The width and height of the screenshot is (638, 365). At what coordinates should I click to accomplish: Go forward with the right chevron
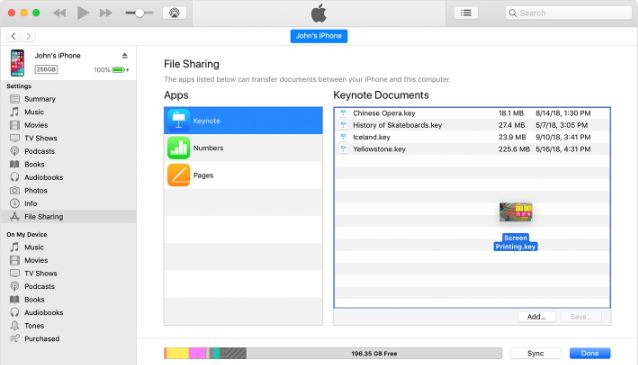[x=28, y=36]
